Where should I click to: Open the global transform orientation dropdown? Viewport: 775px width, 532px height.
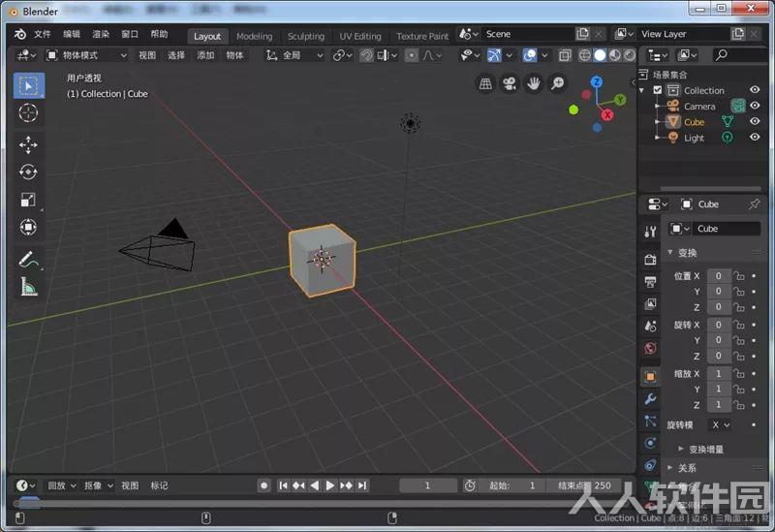[294, 55]
